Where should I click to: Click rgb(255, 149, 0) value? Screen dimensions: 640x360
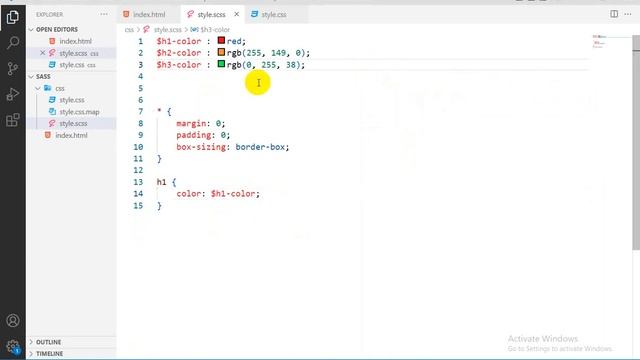click(266, 53)
